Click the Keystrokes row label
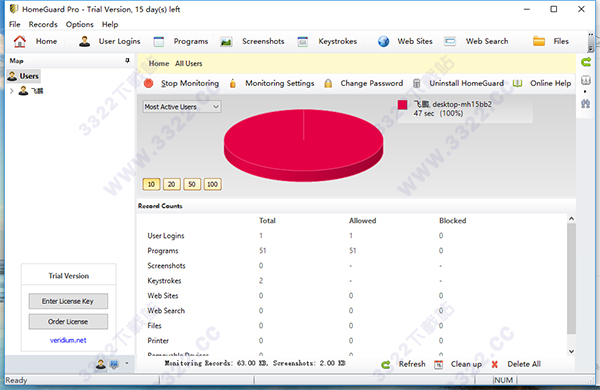Image resolution: width=600 pixels, height=390 pixels. (164, 281)
